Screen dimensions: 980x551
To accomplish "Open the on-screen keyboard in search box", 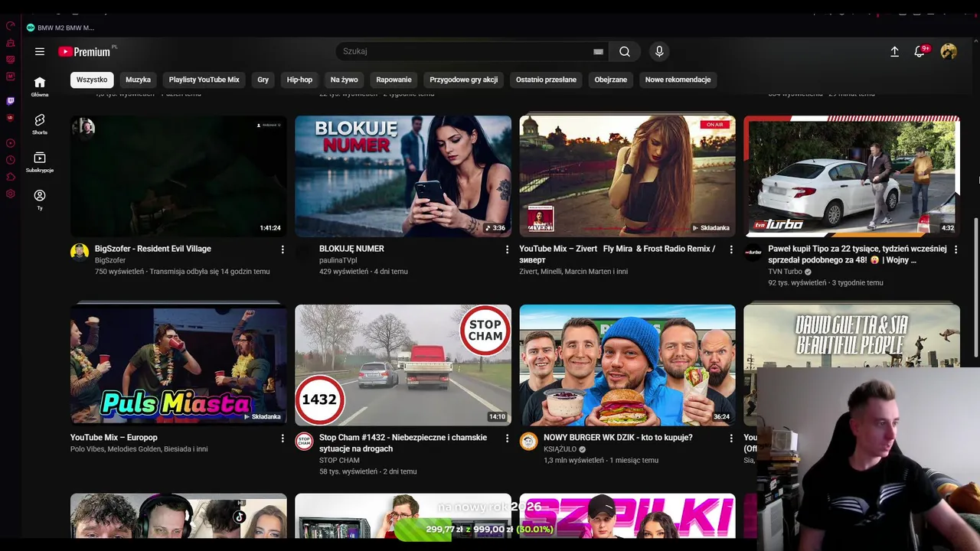I will [x=598, y=51].
